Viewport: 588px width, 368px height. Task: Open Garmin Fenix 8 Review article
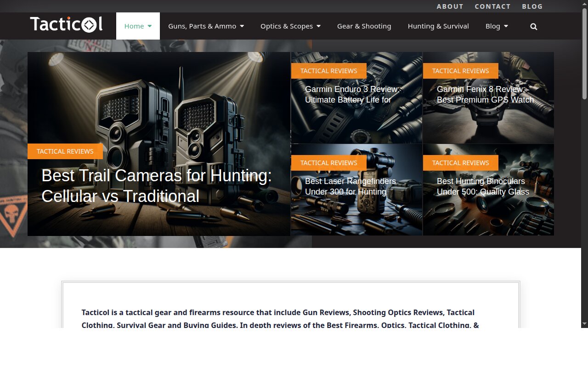(x=485, y=94)
